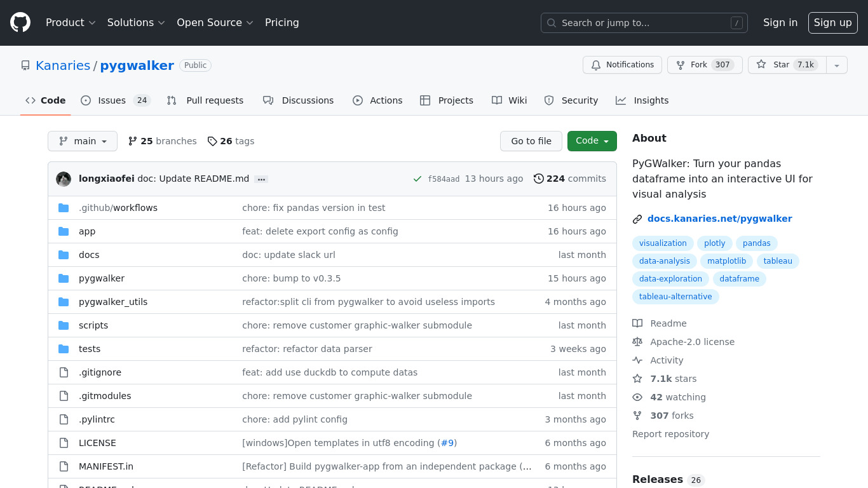The image size is (868, 488).
Task: Click the Pricing link
Action: click(x=282, y=23)
